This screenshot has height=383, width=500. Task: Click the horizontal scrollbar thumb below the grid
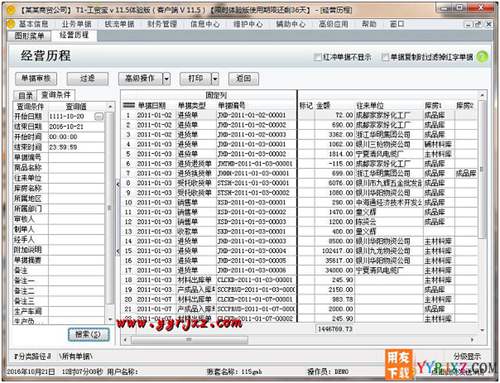click(189, 340)
